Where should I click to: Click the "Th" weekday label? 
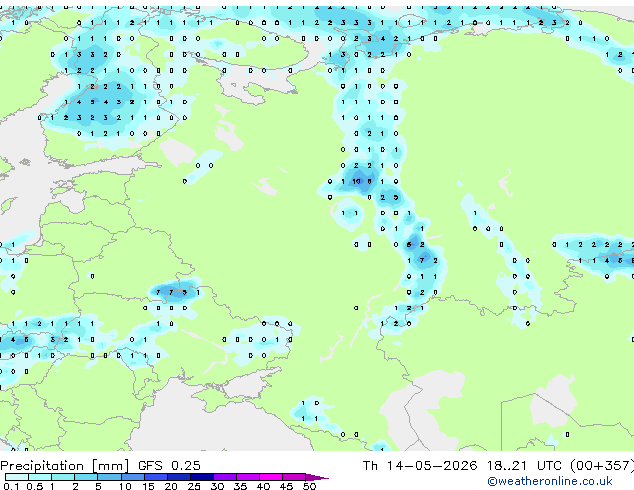click(x=370, y=466)
